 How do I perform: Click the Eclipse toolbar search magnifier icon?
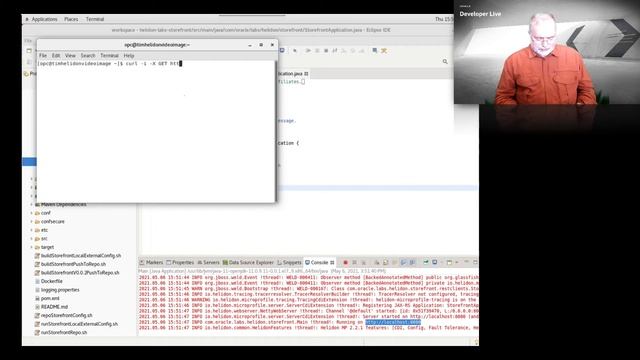(445, 62)
